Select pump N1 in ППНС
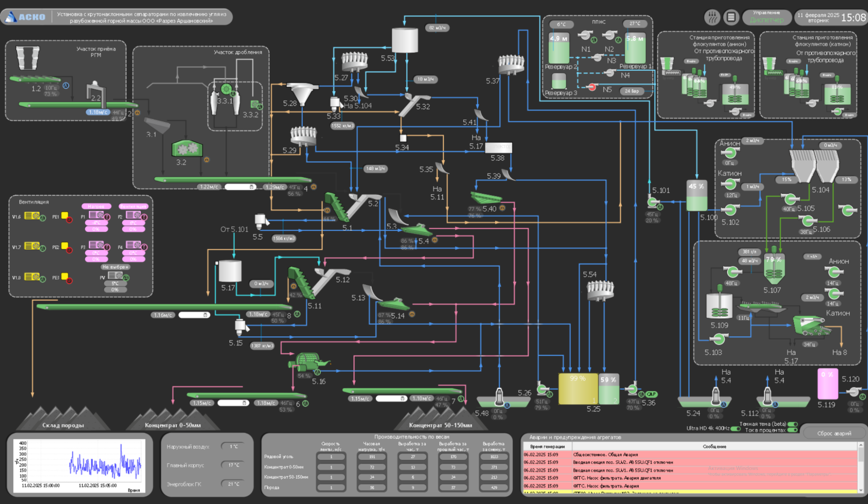The height and width of the screenshot is (504, 868). click(x=585, y=35)
